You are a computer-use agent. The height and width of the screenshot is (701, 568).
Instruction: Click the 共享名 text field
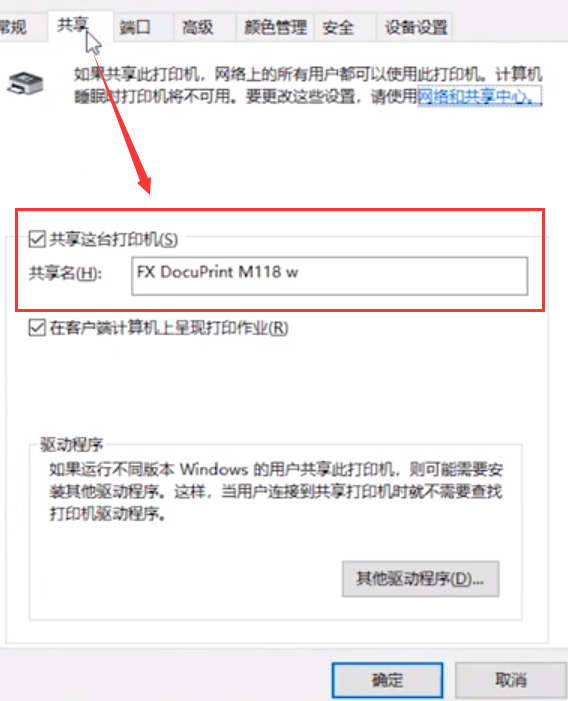coord(330,275)
